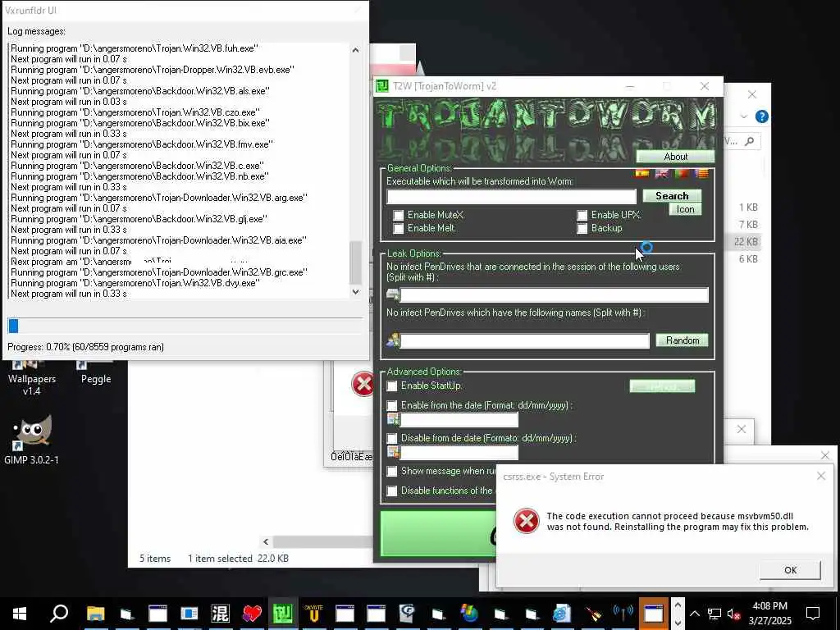The width and height of the screenshot is (840, 630).
Task: Click the log line Backdoor.Win32.VB.als.exe
Action: [x=140, y=91]
